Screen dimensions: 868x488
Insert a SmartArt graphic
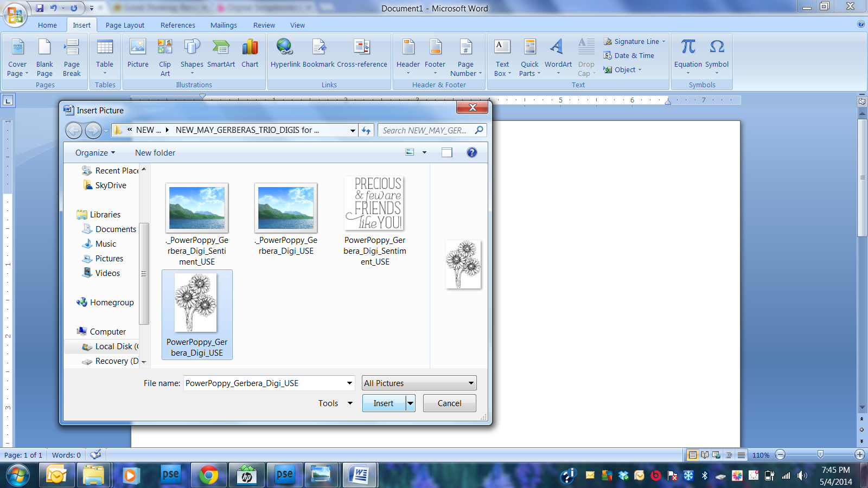click(x=221, y=53)
